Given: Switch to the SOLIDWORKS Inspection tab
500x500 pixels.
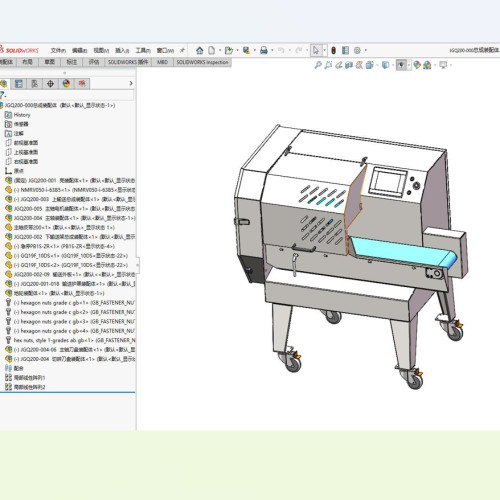Looking at the screenshot, I should pyautogui.click(x=202, y=62).
